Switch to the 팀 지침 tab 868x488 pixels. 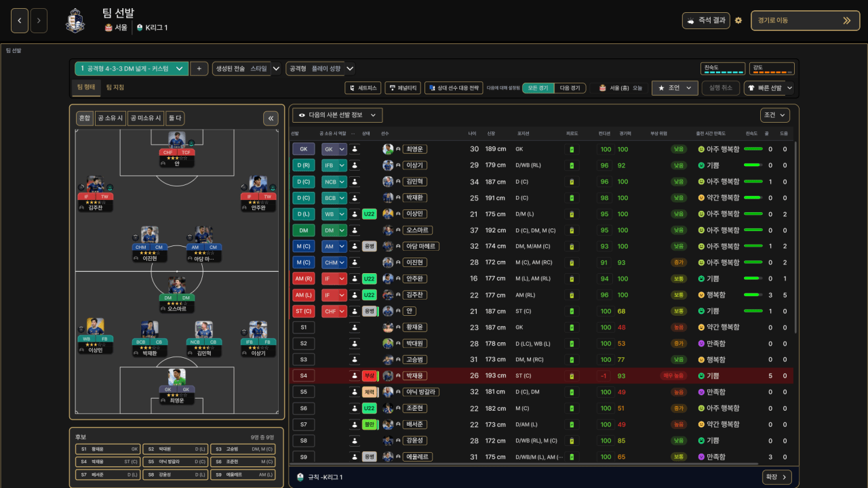click(x=115, y=87)
